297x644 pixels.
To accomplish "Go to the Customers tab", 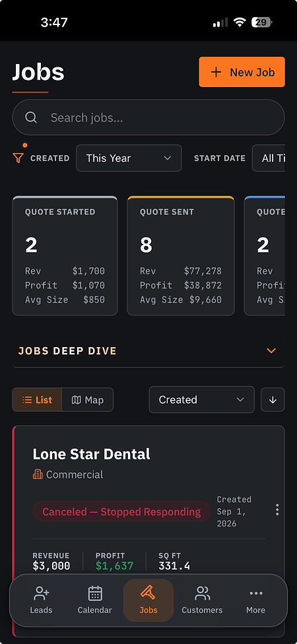I will 202,600.
